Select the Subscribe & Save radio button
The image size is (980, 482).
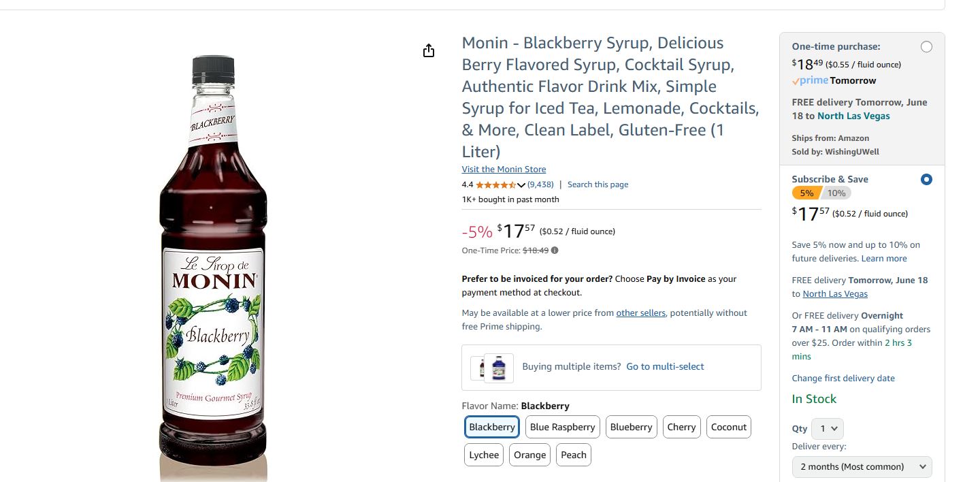[926, 179]
